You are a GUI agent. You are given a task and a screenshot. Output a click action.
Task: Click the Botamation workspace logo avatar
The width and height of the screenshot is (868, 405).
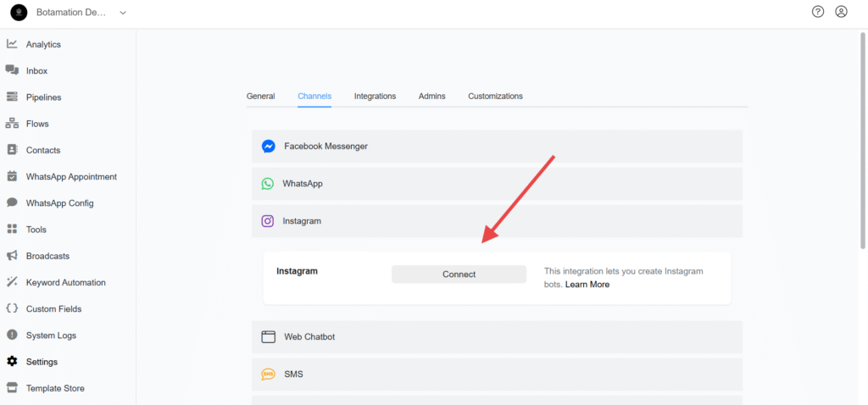[x=19, y=12]
